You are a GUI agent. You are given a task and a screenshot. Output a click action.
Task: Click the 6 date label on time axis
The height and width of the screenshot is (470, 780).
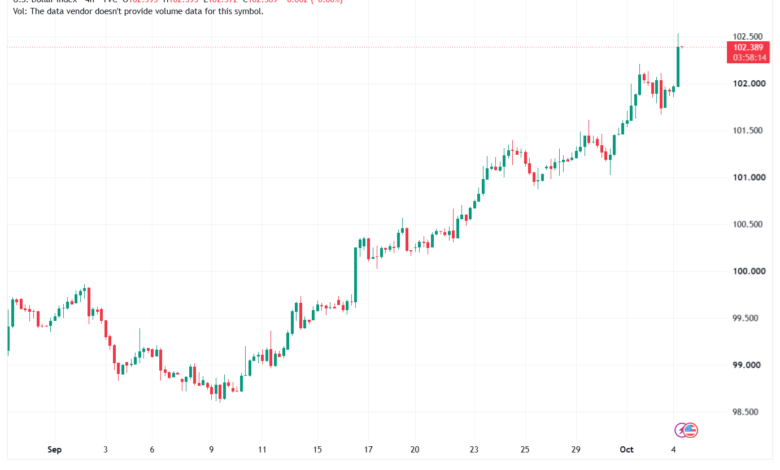pos(152,449)
